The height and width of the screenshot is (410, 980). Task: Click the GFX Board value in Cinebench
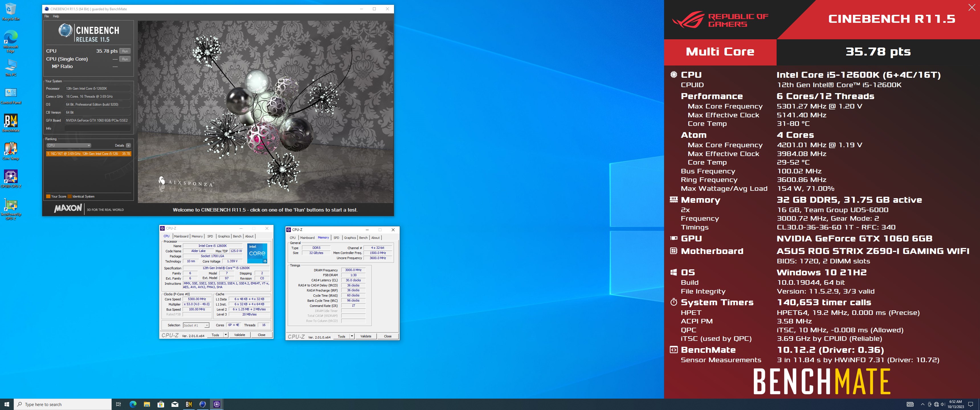[97, 120]
